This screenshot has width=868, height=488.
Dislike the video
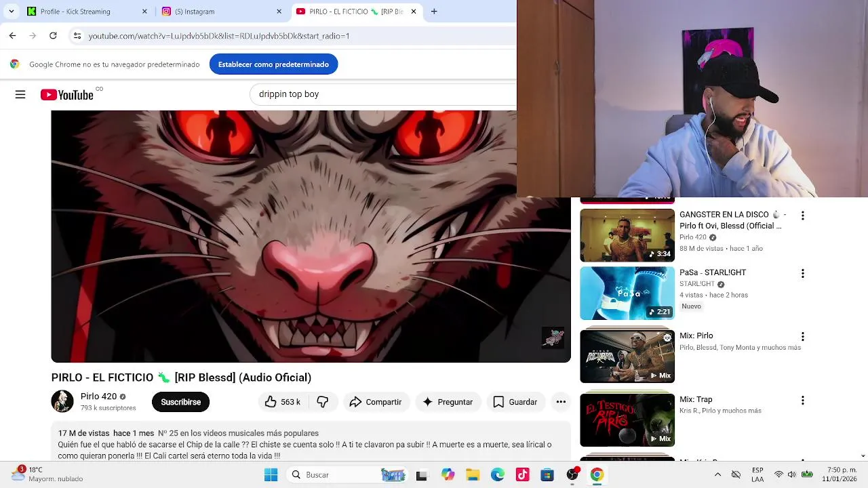tap(323, 402)
